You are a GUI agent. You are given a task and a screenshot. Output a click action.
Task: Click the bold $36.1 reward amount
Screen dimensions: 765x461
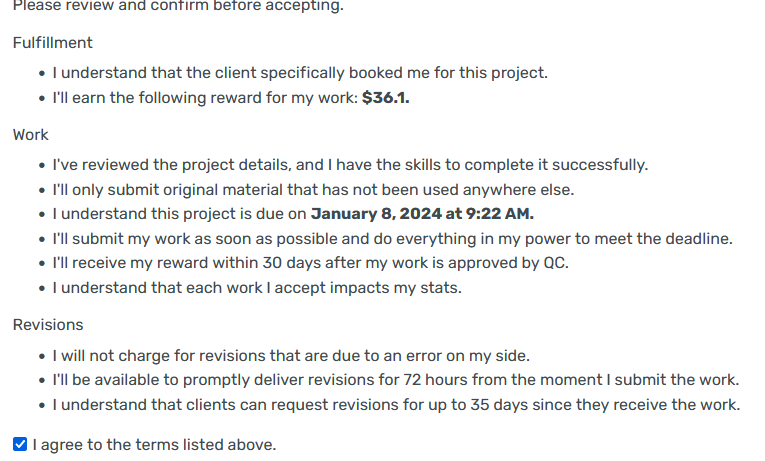tap(386, 98)
